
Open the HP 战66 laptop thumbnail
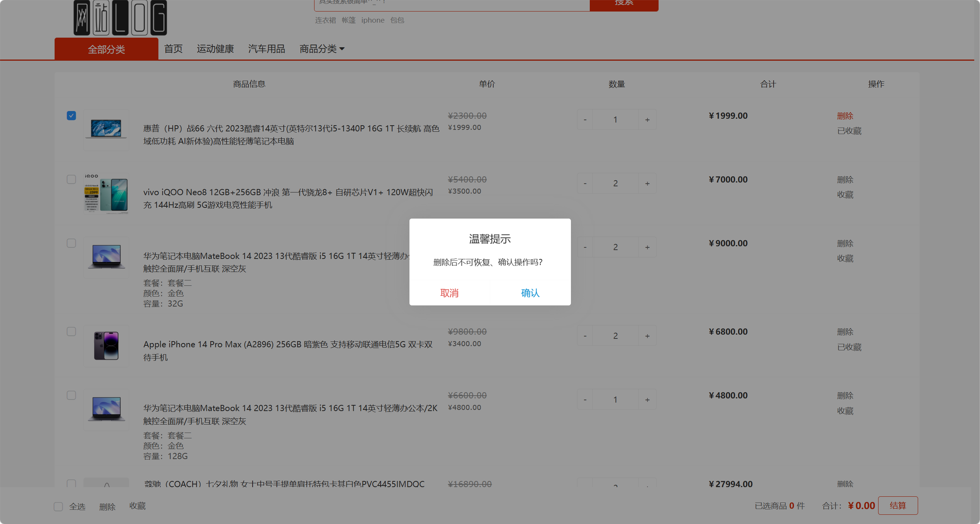point(106,130)
